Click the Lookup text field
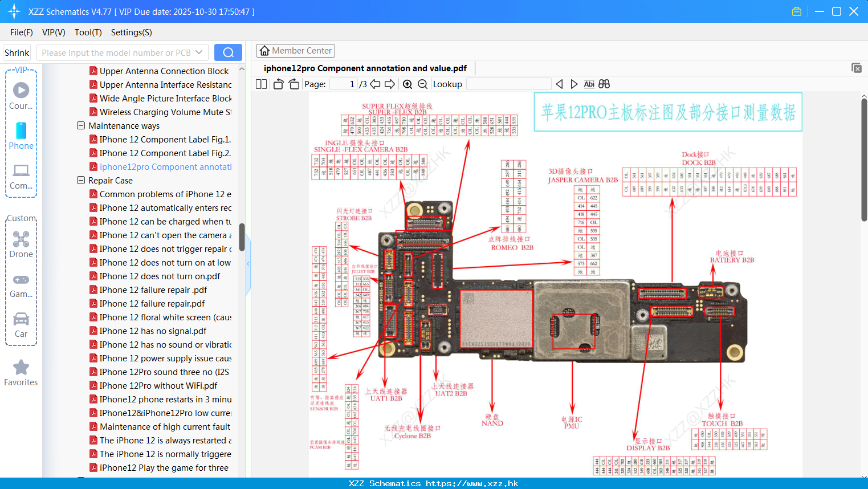Screen dimensions: 868x489 [x=508, y=84]
